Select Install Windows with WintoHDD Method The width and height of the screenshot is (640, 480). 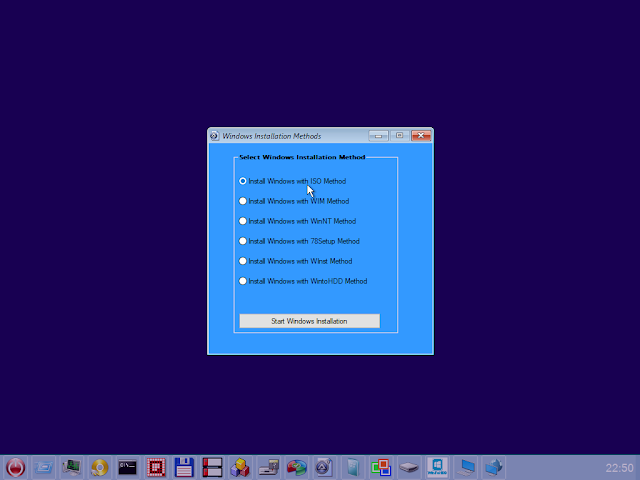[x=303, y=281]
